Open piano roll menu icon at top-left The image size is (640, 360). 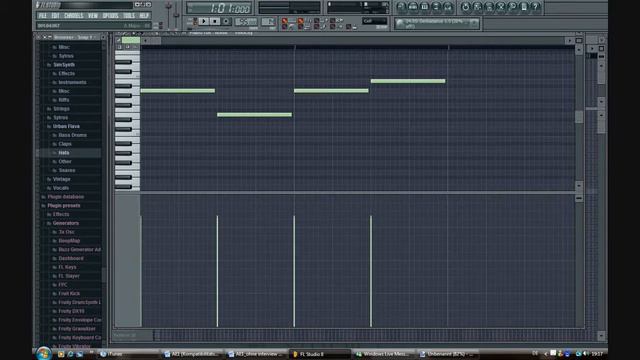[118, 40]
